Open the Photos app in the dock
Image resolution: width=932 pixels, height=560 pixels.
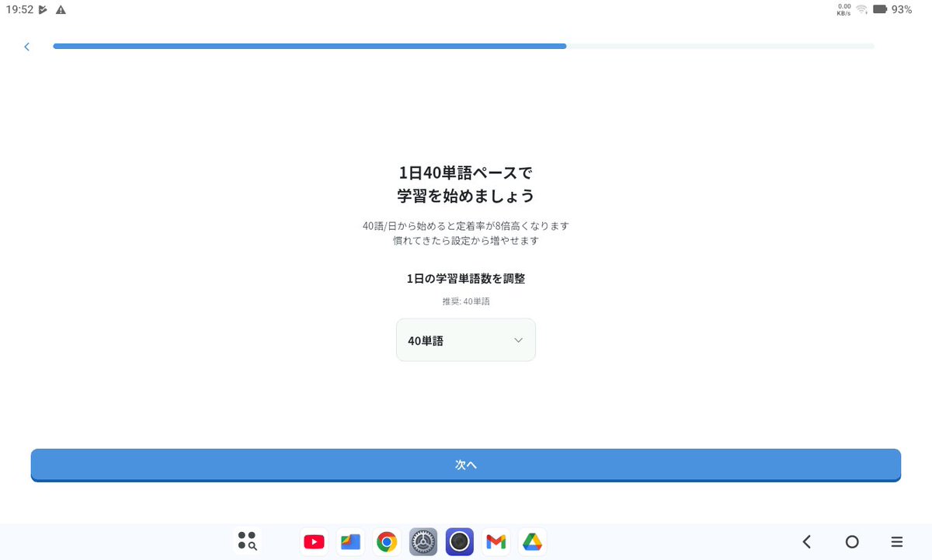pos(350,541)
